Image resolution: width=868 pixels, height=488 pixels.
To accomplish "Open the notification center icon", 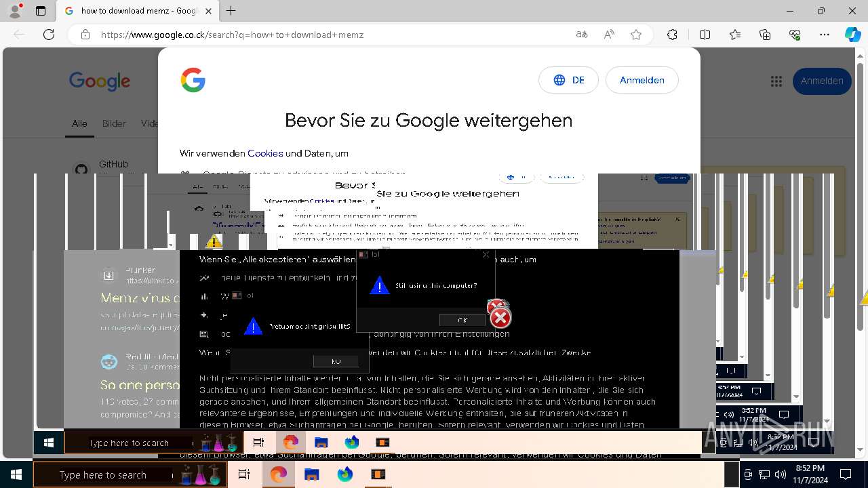I will [x=846, y=474].
